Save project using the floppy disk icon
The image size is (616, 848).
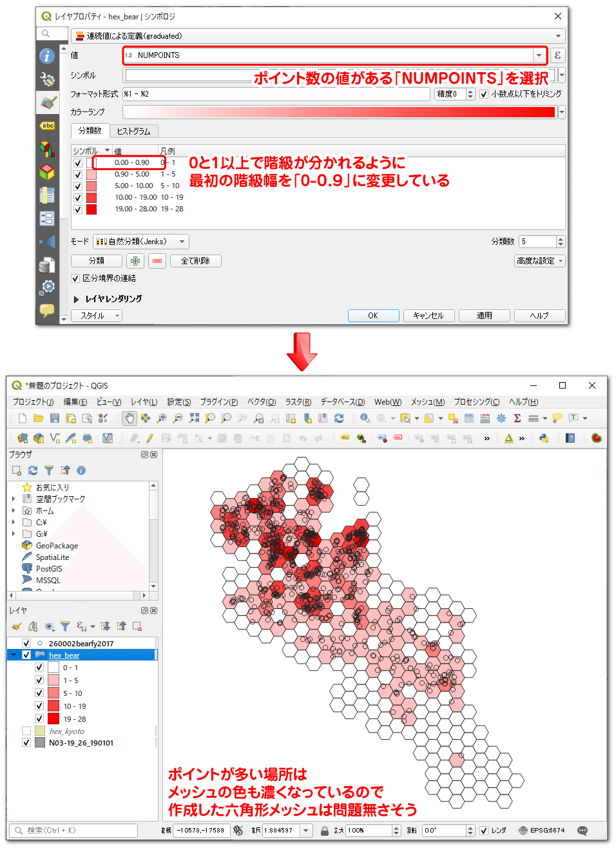[55, 418]
